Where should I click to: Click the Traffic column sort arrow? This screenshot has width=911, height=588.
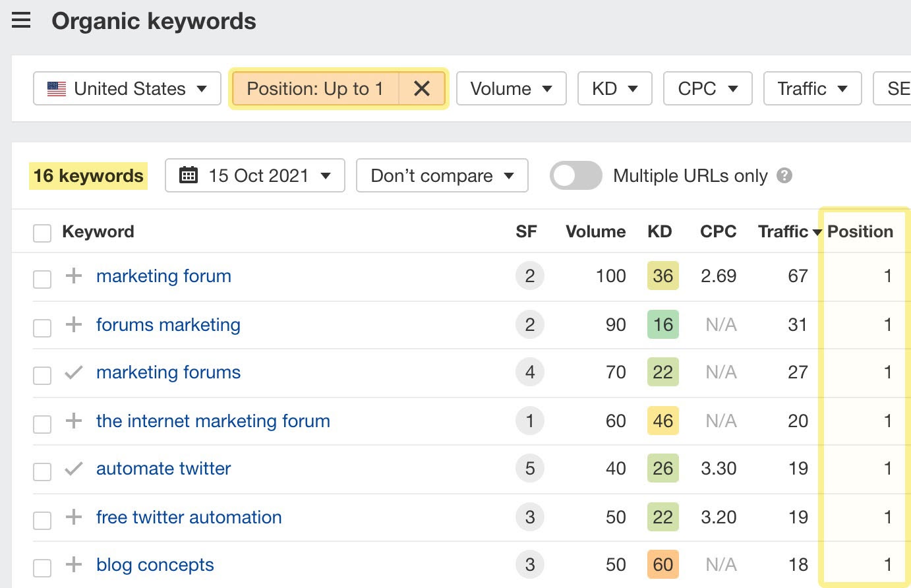coord(818,232)
